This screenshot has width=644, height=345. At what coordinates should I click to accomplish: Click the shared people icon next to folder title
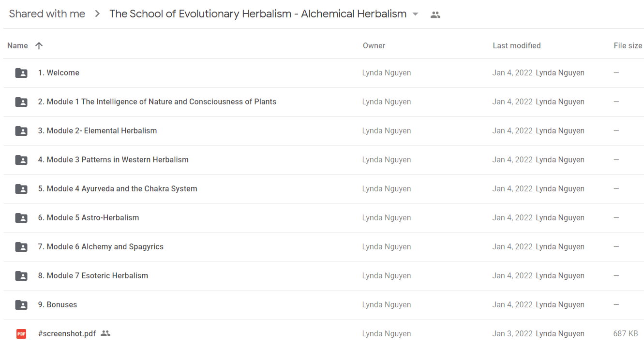pyautogui.click(x=435, y=14)
